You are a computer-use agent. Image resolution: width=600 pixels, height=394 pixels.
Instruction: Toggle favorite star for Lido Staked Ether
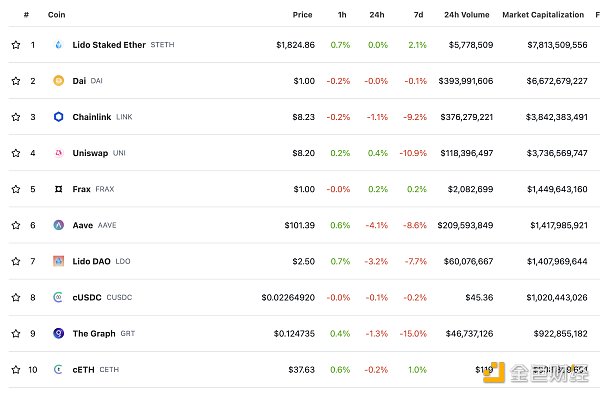(16, 45)
